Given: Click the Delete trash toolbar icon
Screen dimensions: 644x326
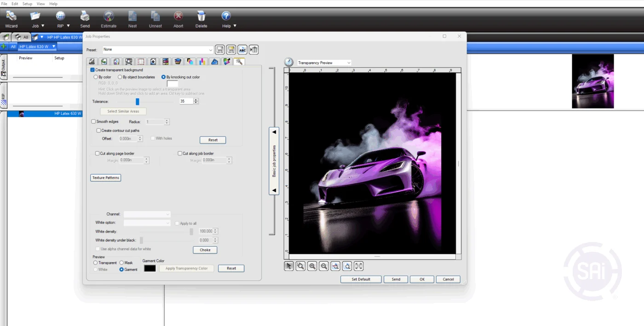Looking at the screenshot, I should pos(201,19).
